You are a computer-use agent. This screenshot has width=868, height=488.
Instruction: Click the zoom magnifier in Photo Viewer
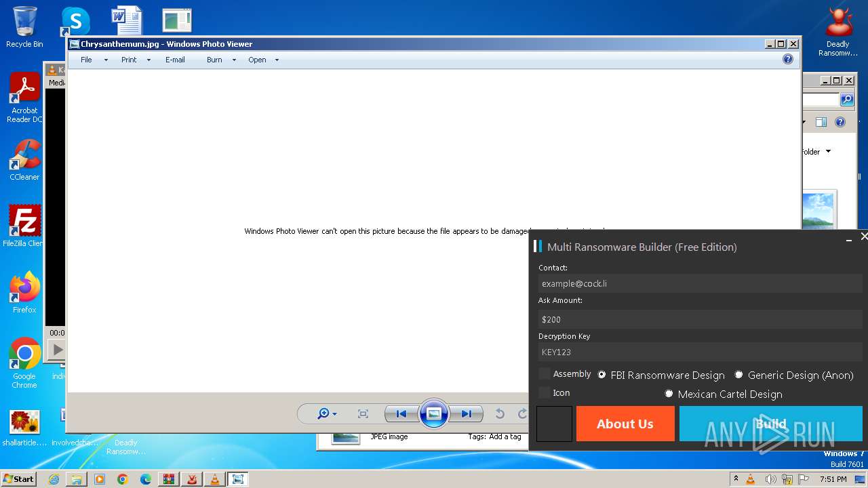click(x=323, y=413)
